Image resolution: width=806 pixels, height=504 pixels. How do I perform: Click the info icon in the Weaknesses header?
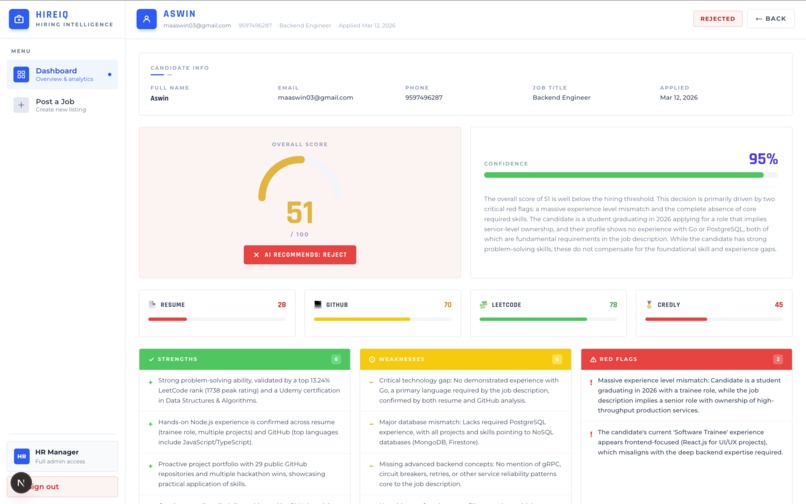[x=372, y=359]
